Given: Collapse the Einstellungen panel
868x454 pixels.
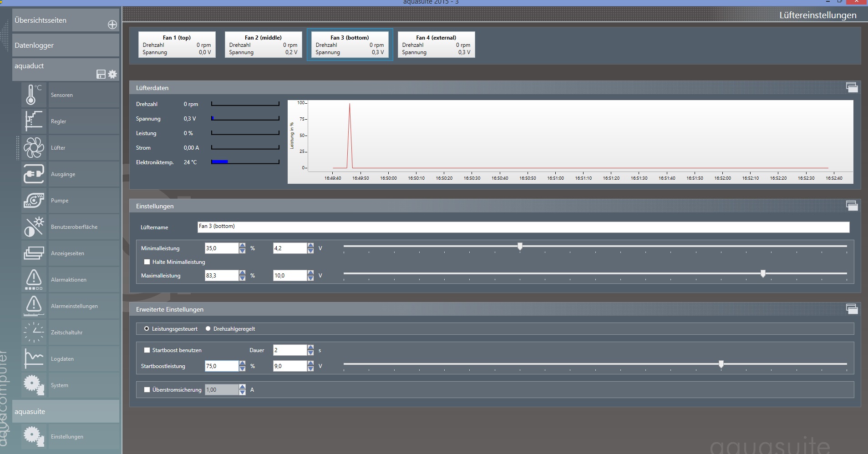Looking at the screenshot, I should point(852,206).
